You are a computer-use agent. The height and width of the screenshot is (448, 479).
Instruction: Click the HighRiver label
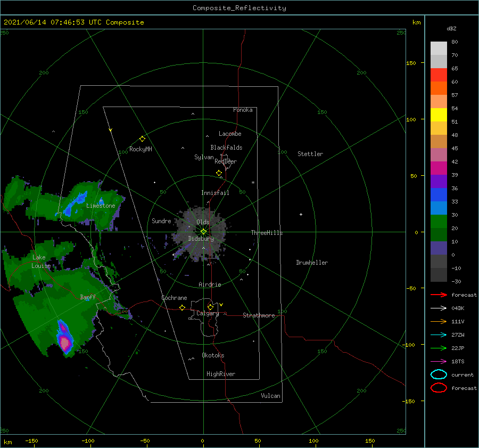[x=221, y=374]
